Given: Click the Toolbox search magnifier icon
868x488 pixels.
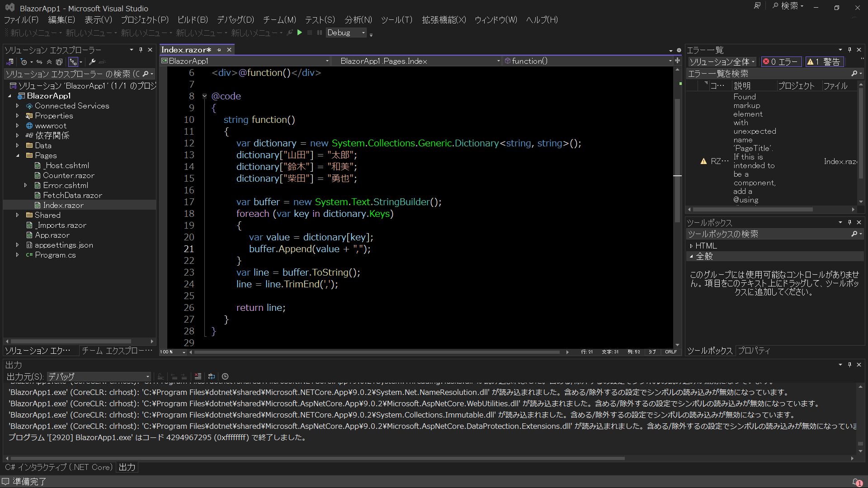Looking at the screenshot, I should point(854,234).
